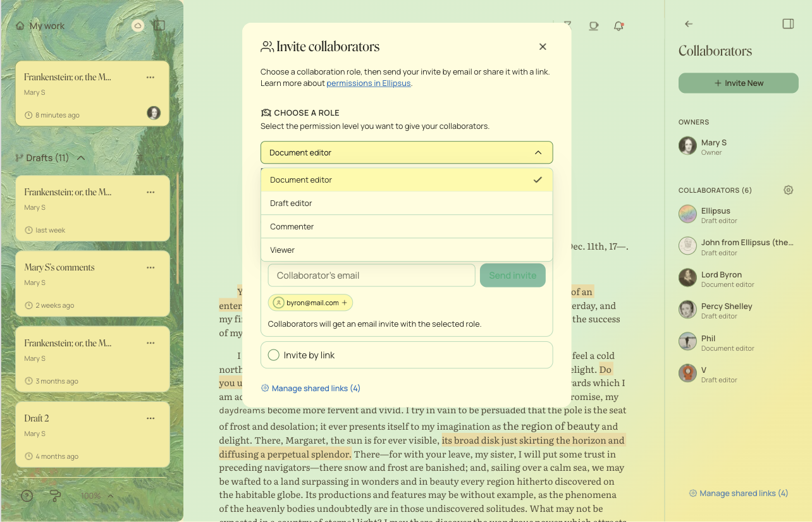Image resolution: width=812 pixels, height=522 pixels.
Task: Toggle the right sidebar panel icon
Action: (788, 24)
